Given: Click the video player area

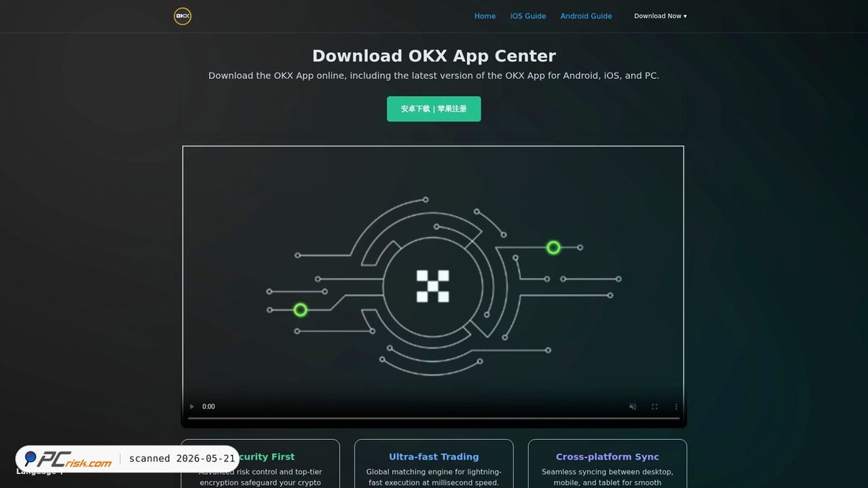Looking at the screenshot, I should (433, 287).
